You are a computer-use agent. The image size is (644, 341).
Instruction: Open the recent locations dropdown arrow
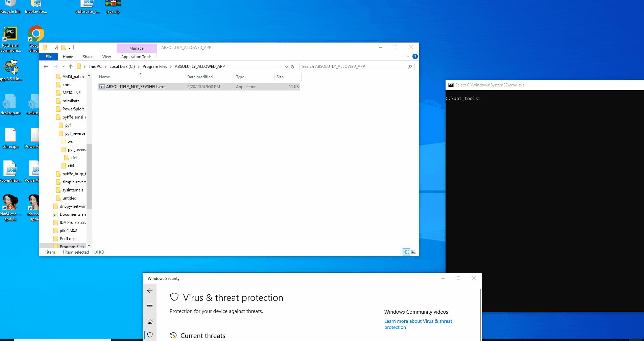pos(64,67)
